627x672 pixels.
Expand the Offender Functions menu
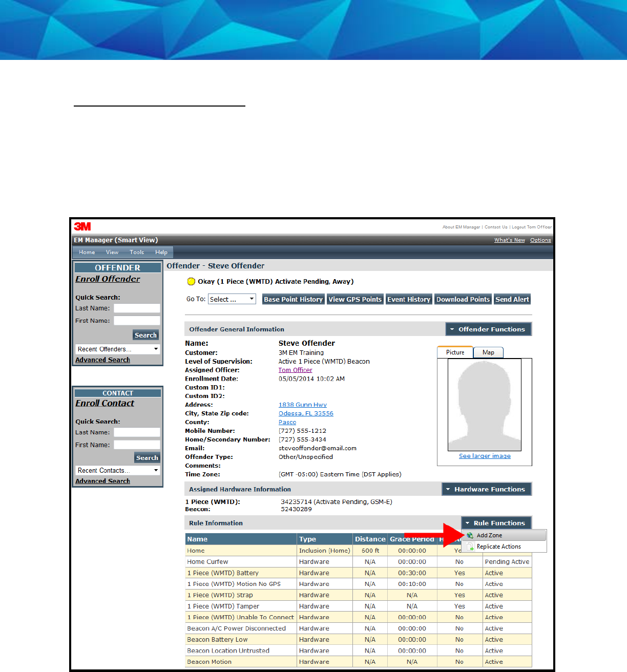pyautogui.click(x=489, y=329)
